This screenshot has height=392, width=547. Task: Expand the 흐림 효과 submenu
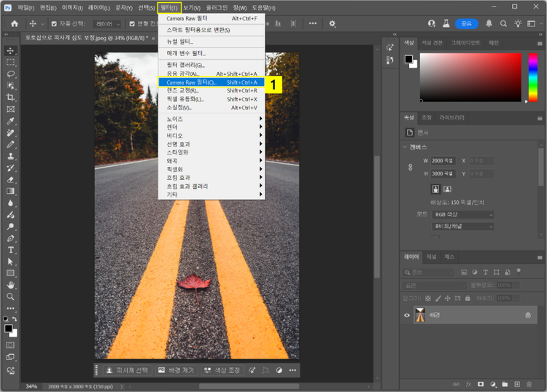212,178
